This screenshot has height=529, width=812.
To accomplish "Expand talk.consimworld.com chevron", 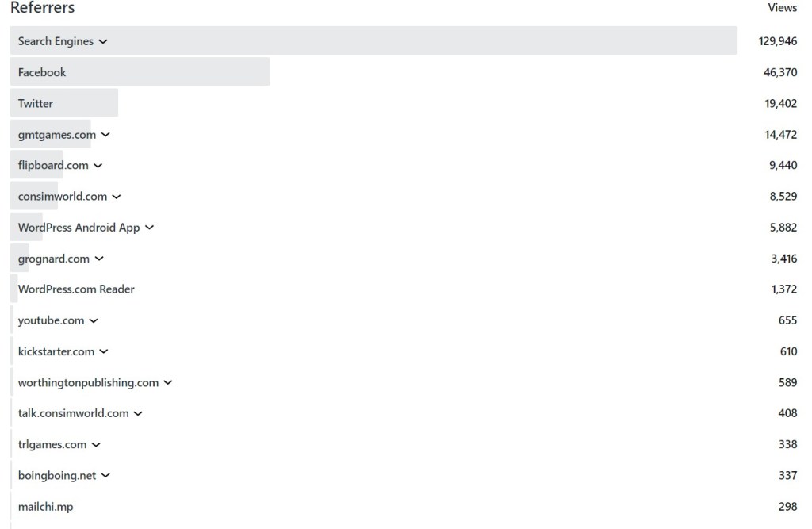I will 138,413.
